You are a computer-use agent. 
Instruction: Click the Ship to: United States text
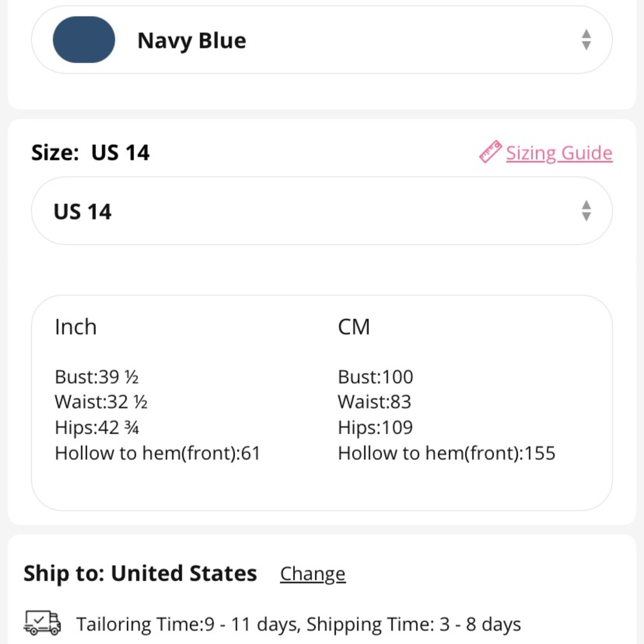(140, 573)
